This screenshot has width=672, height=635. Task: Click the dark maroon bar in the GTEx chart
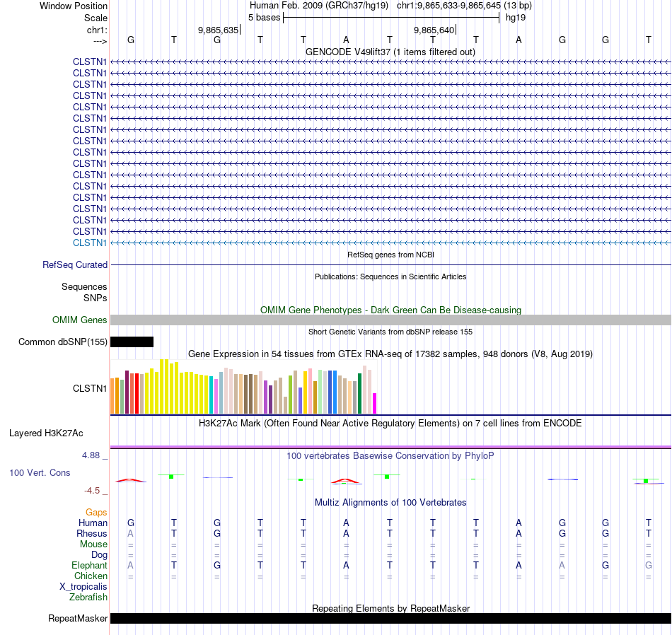[127, 392]
